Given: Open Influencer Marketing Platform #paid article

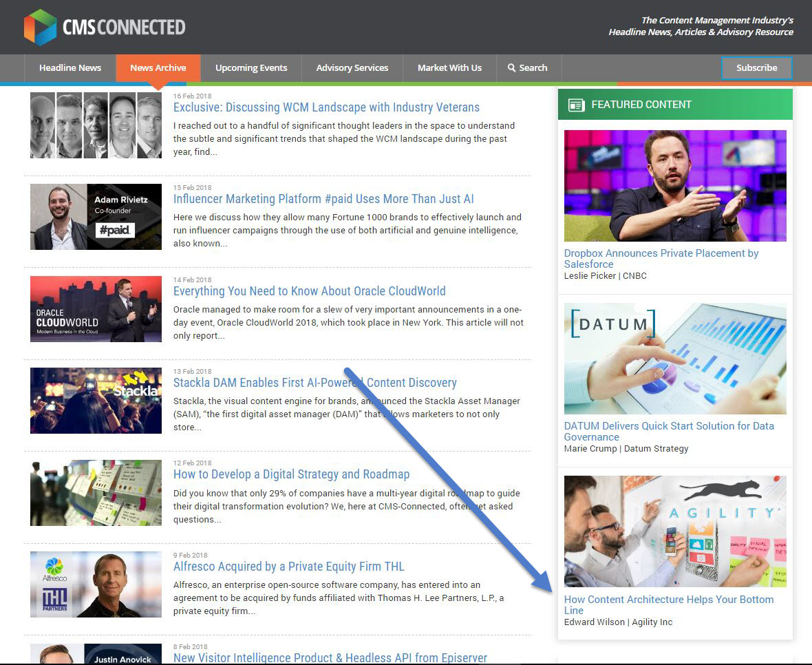Looking at the screenshot, I should pyautogui.click(x=323, y=199).
